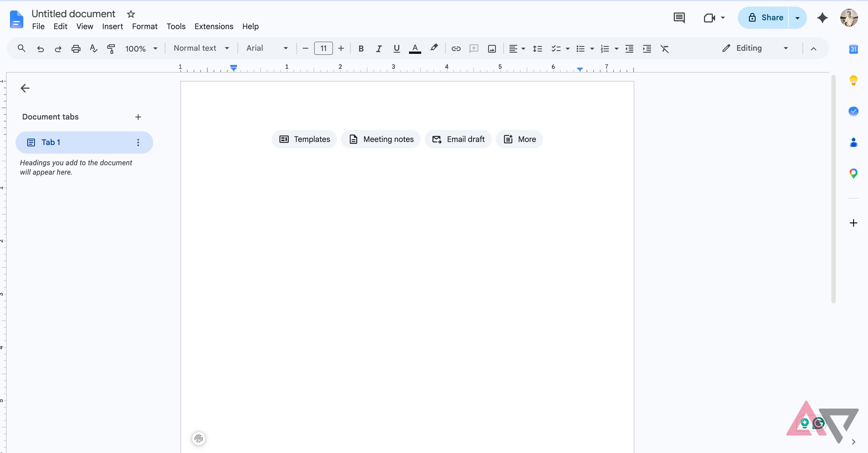
Task: Toggle underline formatting
Action: coord(397,49)
